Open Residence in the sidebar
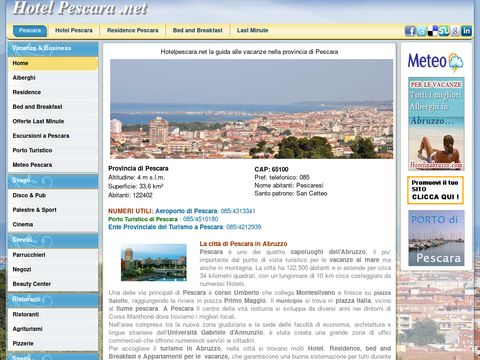This screenshot has width=480, height=360. pos(53,92)
